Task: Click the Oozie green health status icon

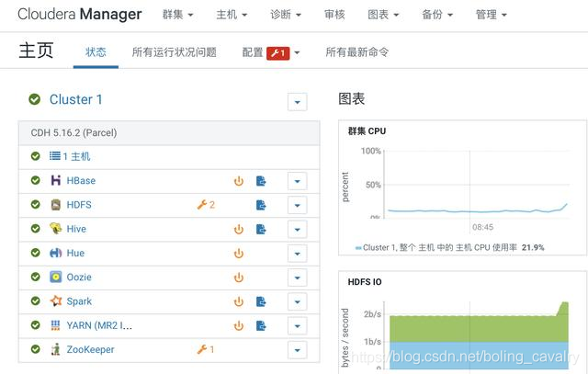Action: pyautogui.click(x=35, y=277)
